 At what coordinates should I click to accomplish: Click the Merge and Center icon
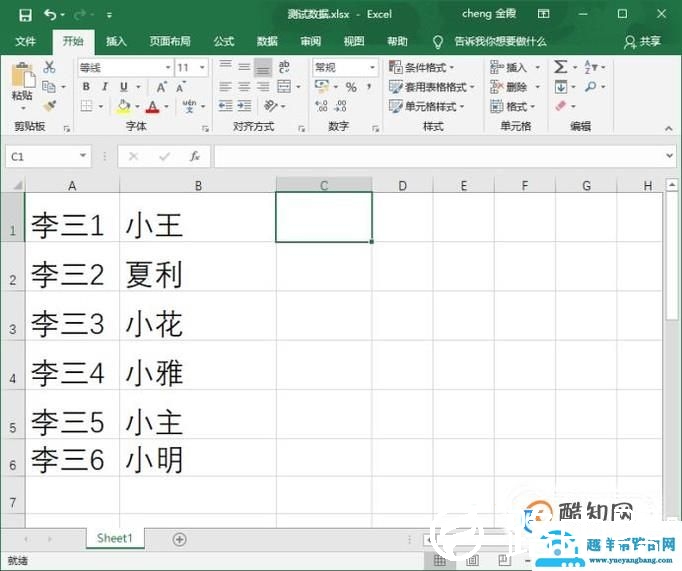284,87
